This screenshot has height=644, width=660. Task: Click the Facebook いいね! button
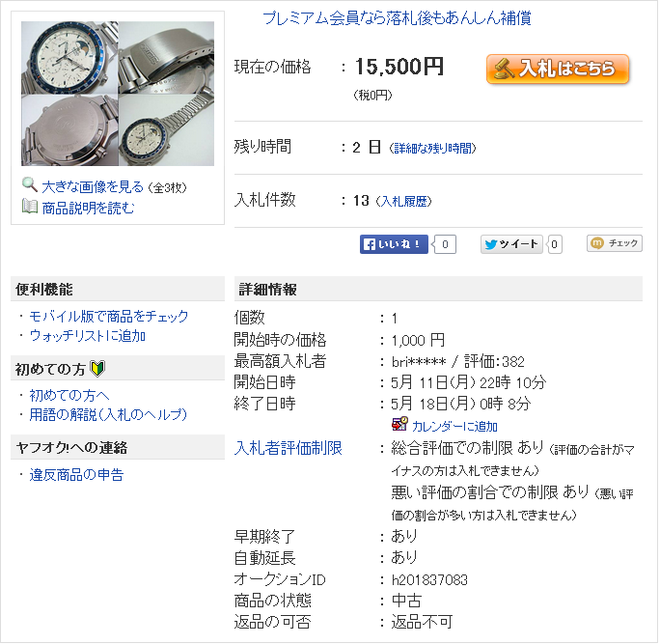point(394,244)
